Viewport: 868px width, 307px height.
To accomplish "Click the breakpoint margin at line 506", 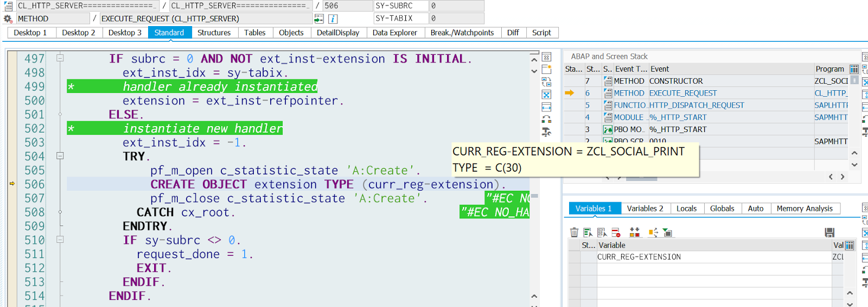I will (12, 184).
